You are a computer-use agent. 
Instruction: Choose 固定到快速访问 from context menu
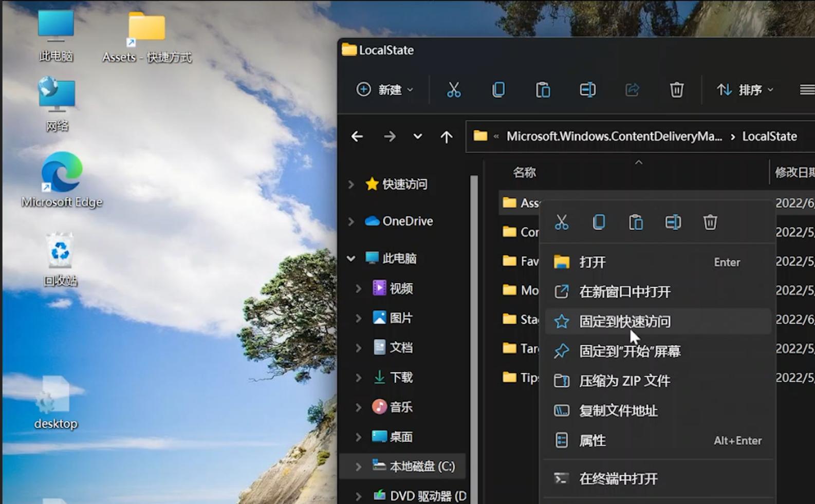coord(658,322)
